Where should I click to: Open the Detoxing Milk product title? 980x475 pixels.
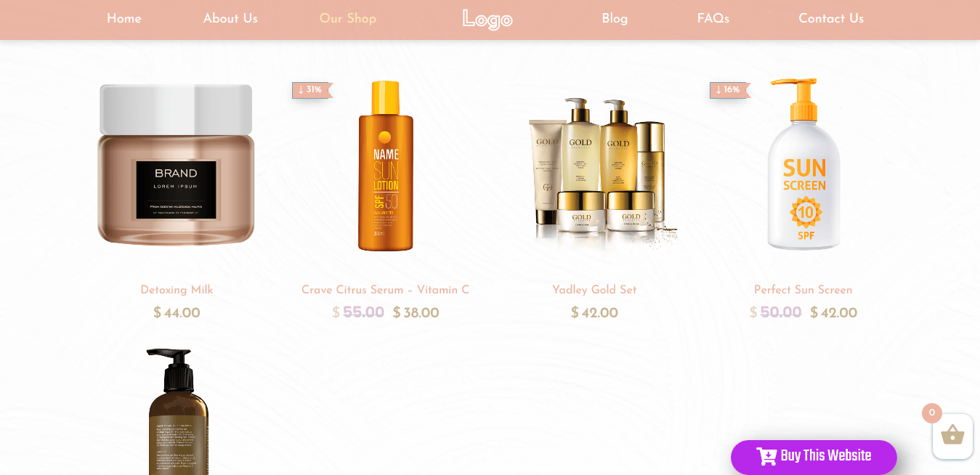(x=177, y=291)
